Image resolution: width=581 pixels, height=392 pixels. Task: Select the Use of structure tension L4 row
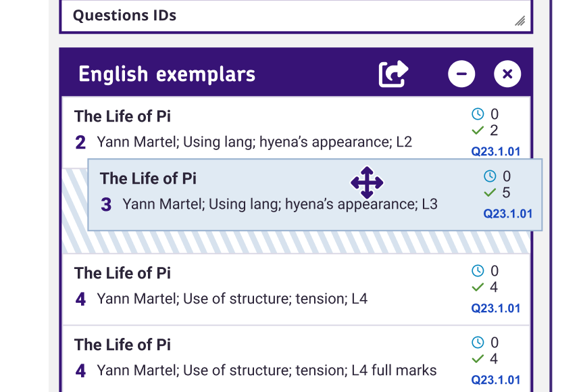(257, 287)
